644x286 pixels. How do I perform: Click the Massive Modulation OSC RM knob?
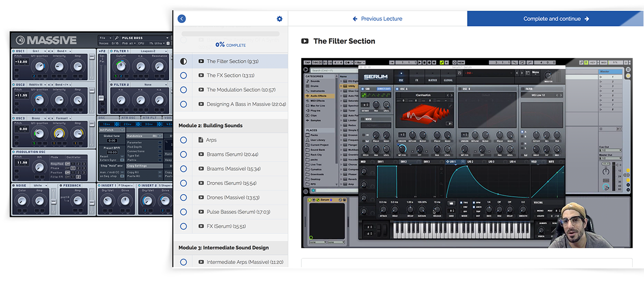39,167
